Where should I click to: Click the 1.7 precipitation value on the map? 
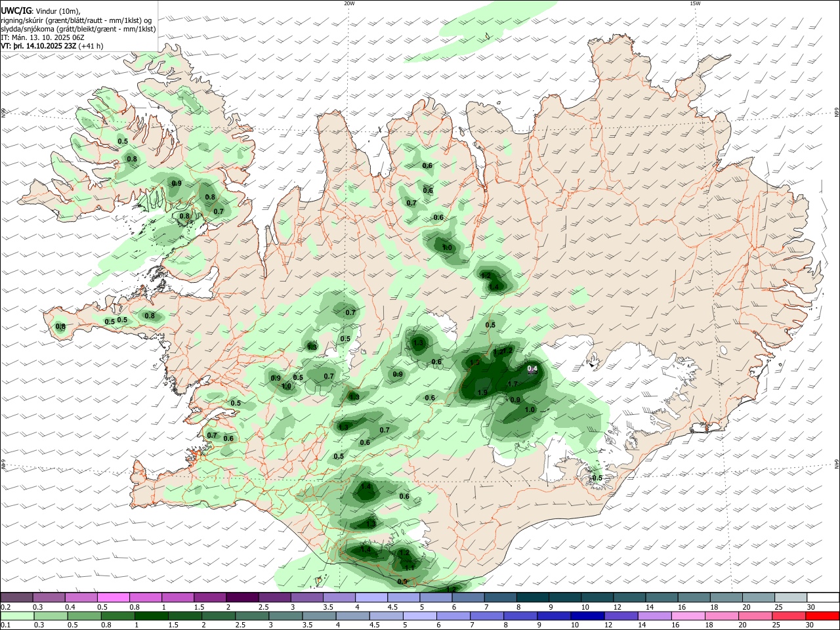click(513, 384)
